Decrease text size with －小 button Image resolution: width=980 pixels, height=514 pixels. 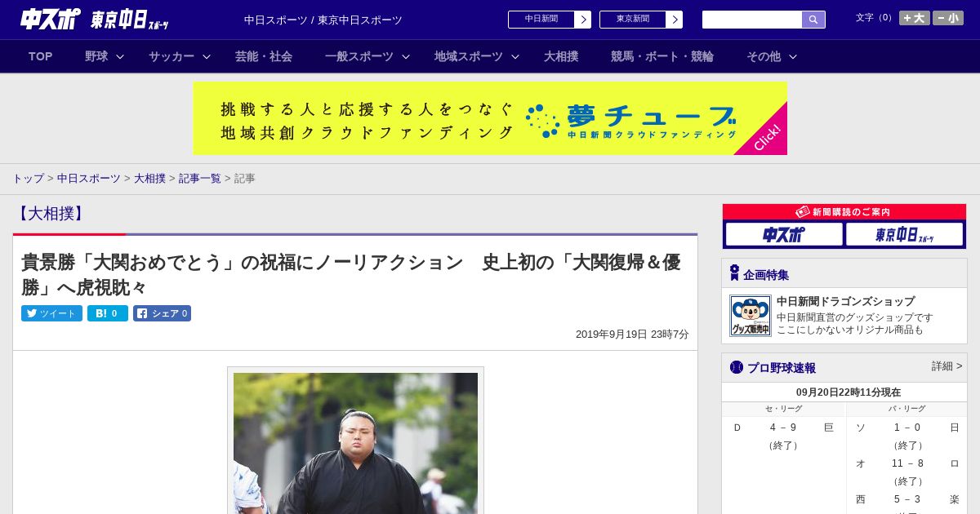point(948,18)
